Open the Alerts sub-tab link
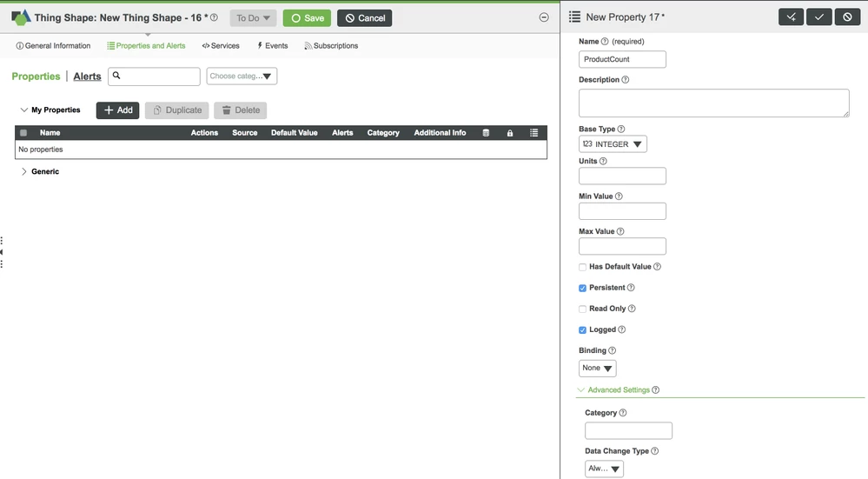 click(87, 77)
